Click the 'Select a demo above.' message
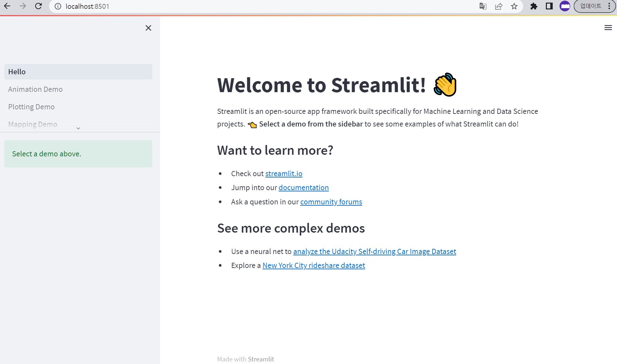Viewport: 617px width, 364px height. point(78,154)
